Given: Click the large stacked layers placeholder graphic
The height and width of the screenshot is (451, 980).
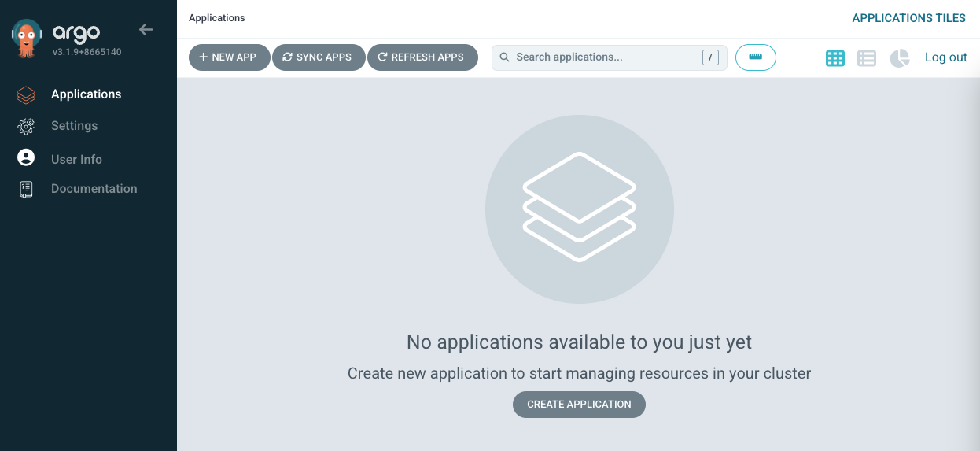Looking at the screenshot, I should (x=580, y=209).
